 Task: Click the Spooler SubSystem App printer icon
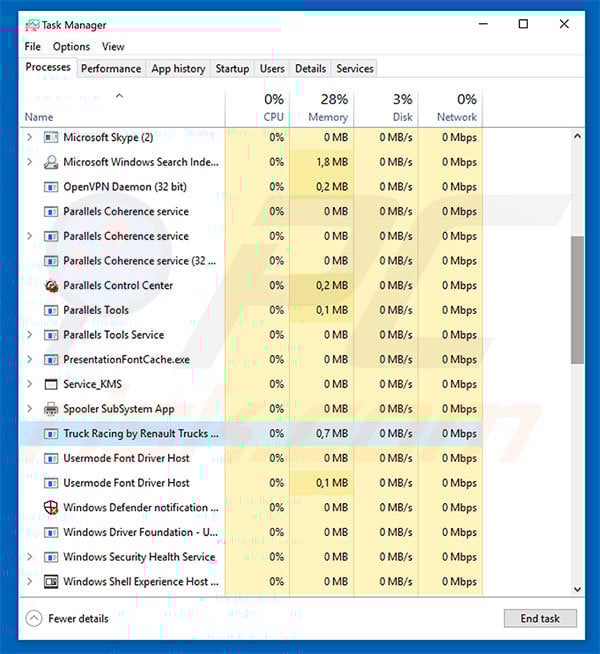point(51,409)
